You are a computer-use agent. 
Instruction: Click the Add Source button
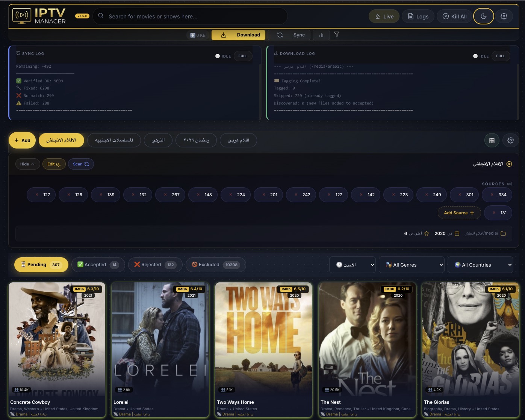459,213
